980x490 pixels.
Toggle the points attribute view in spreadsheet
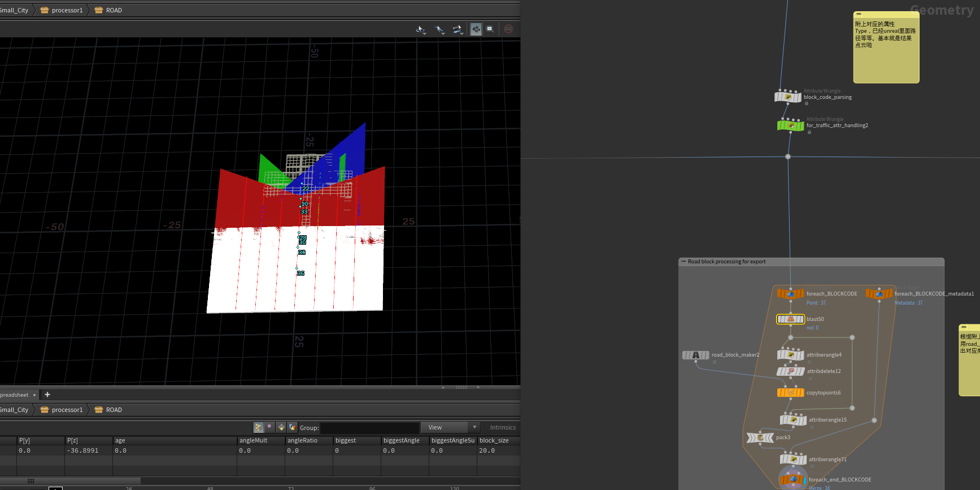[x=259, y=427]
